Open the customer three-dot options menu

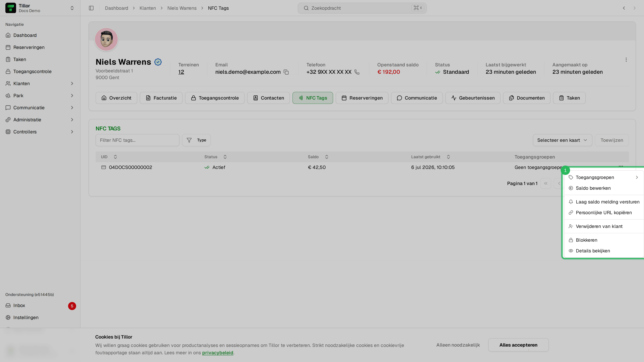626,60
